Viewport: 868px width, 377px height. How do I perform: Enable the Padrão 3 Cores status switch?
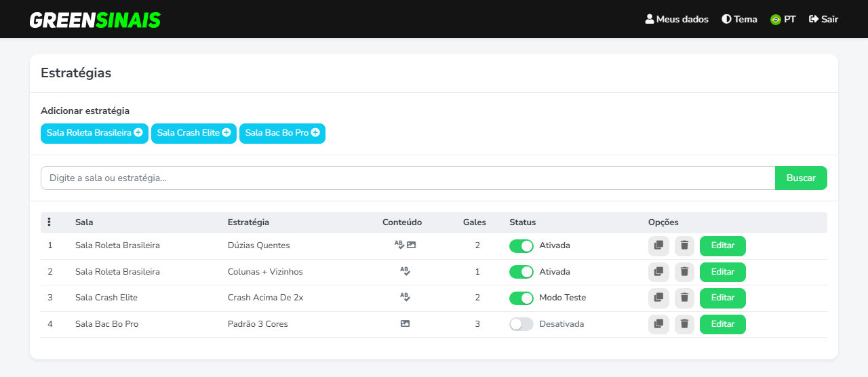521,324
